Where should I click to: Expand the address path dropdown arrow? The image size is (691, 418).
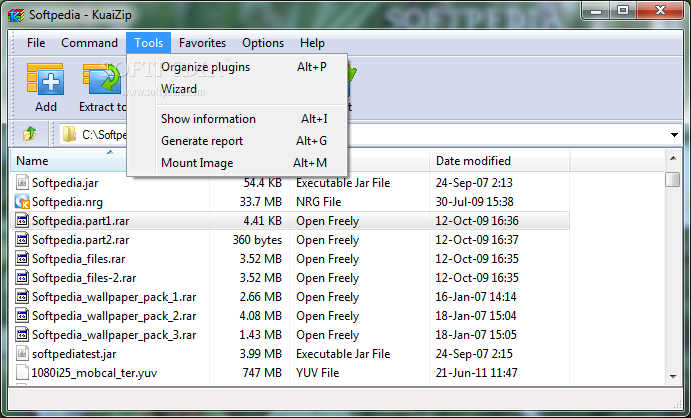click(x=674, y=135)
